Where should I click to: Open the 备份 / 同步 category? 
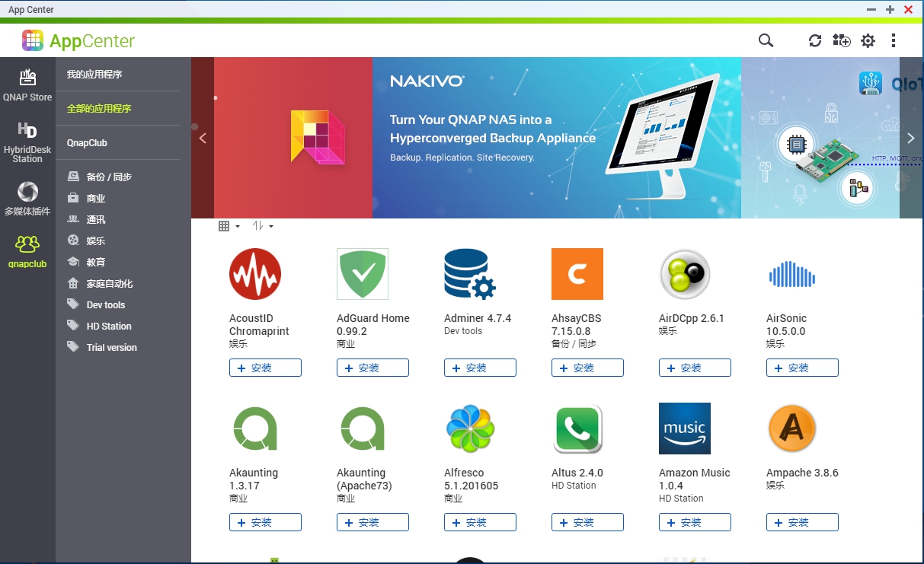pyautogui.click(x=99, y=177)
